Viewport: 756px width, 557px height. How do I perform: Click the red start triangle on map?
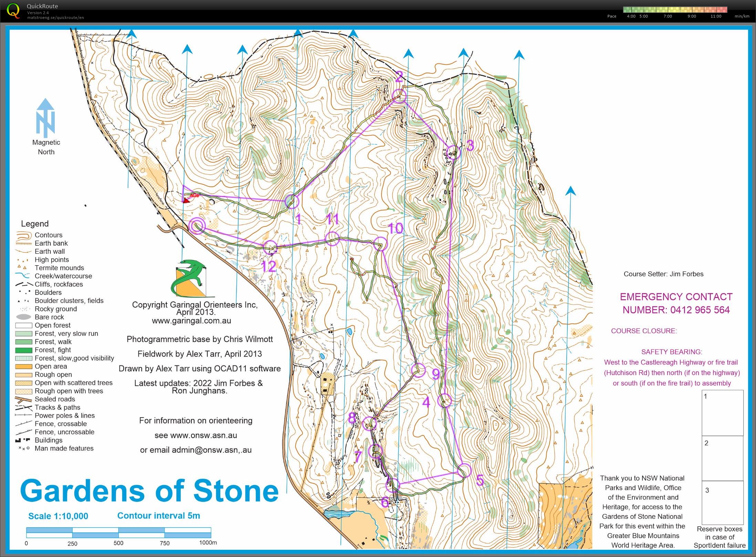coord(186,200)
